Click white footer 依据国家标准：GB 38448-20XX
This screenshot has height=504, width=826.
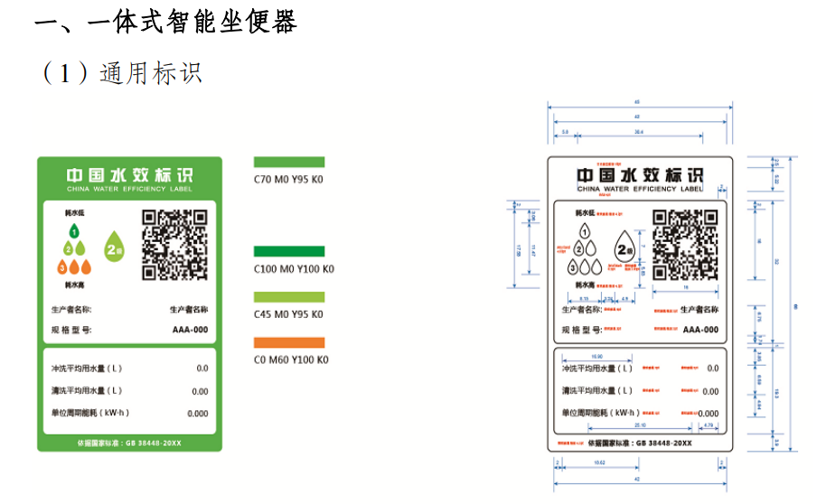click(129, 443)
